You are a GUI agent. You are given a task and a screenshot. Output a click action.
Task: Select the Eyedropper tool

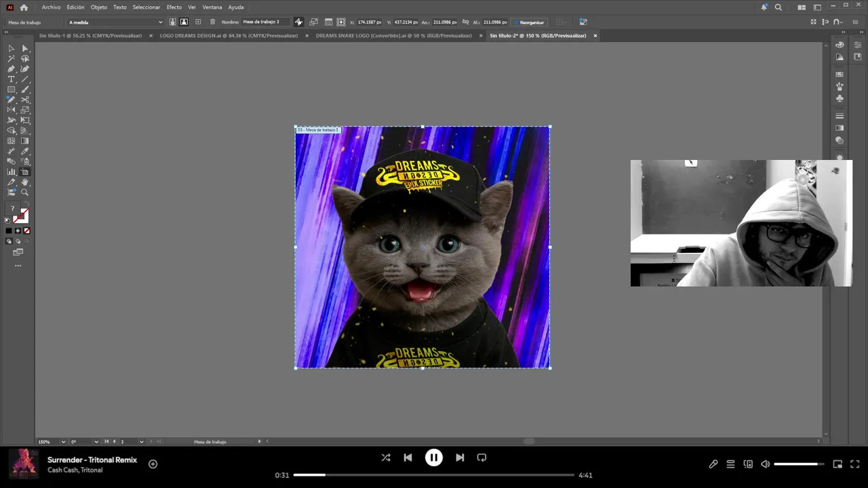25,151
